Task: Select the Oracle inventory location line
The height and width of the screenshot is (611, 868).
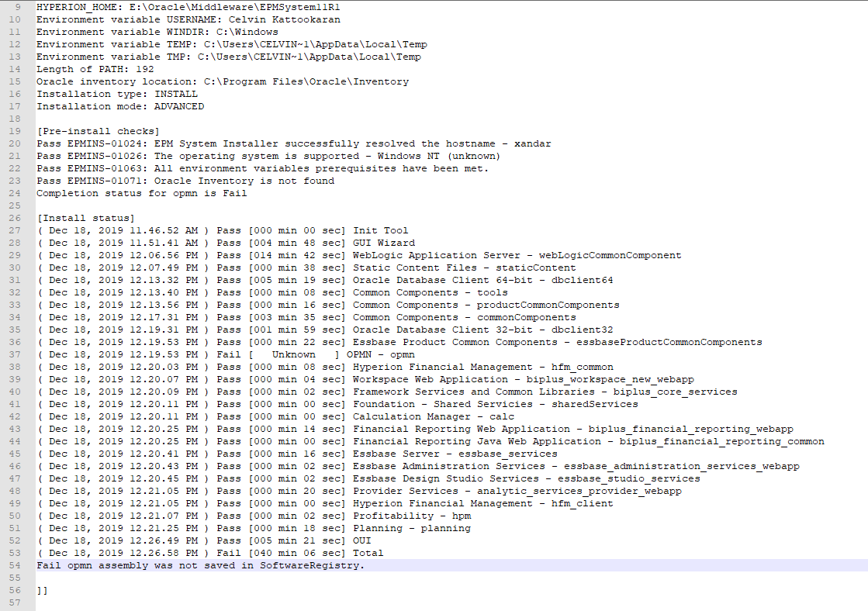Action: click(223, 81)
